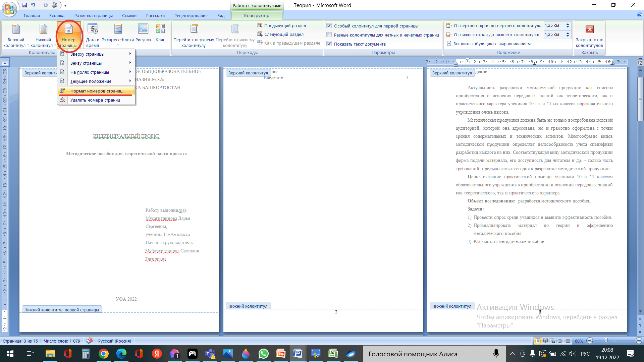Click Следующий раздел button
This screenshot has height=362, width=644.
283,34
